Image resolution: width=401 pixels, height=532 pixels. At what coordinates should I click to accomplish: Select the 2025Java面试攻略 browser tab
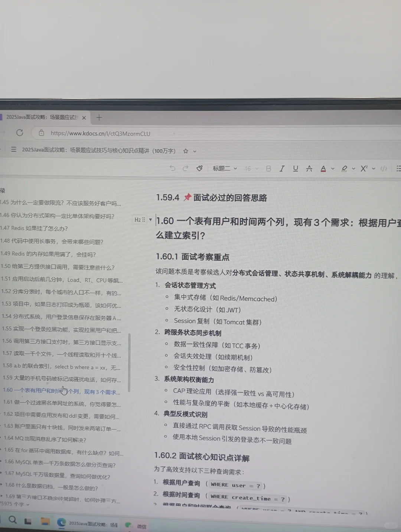pos(42,117)
